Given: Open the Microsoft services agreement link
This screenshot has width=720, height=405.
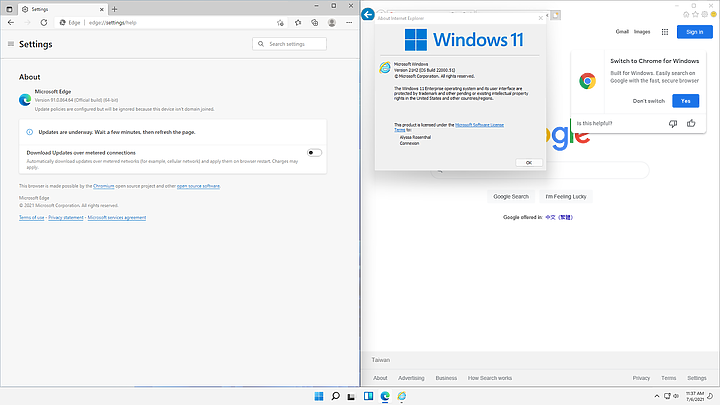Looking at the screenshot, I should click(x=117, y=218).
